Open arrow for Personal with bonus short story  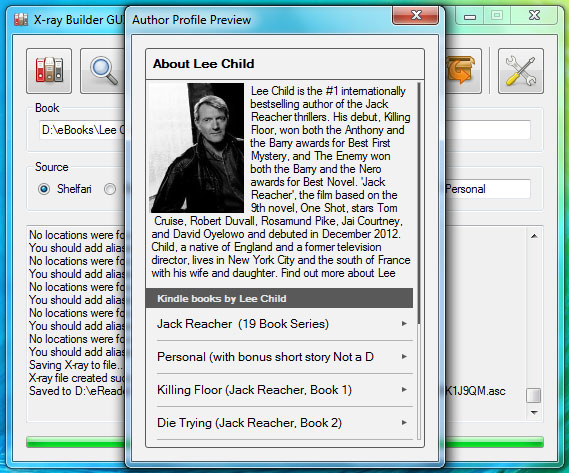point(404,356)
